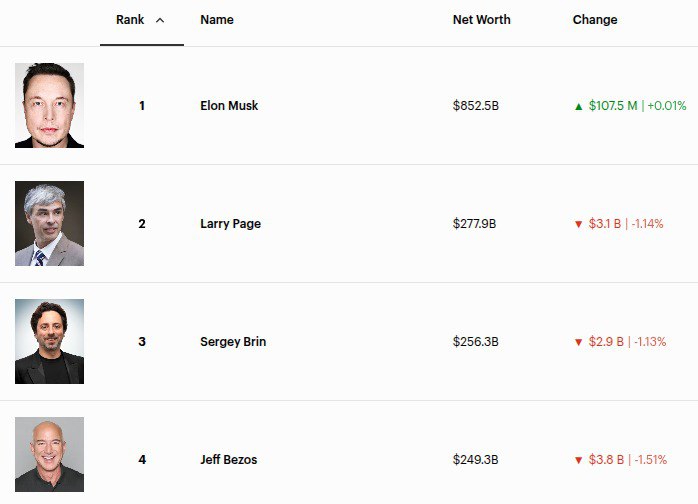Viewport: 698px width, 504px height.
Task: Sort by the Rank column header
Action: tap(130, 20)
